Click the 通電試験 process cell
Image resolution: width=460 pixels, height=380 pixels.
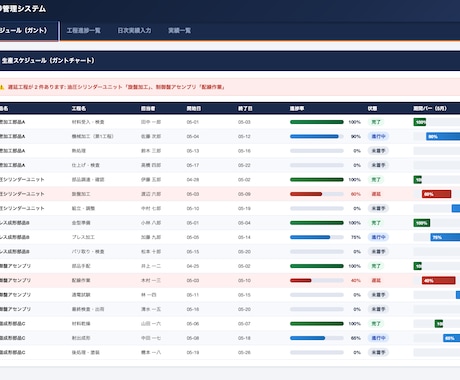pos(81,295)
